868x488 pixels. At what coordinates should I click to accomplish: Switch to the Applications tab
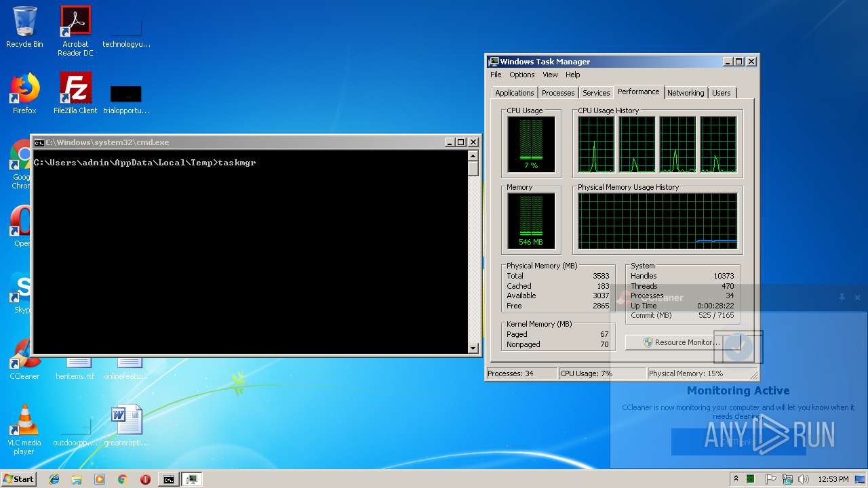point(515,93)
